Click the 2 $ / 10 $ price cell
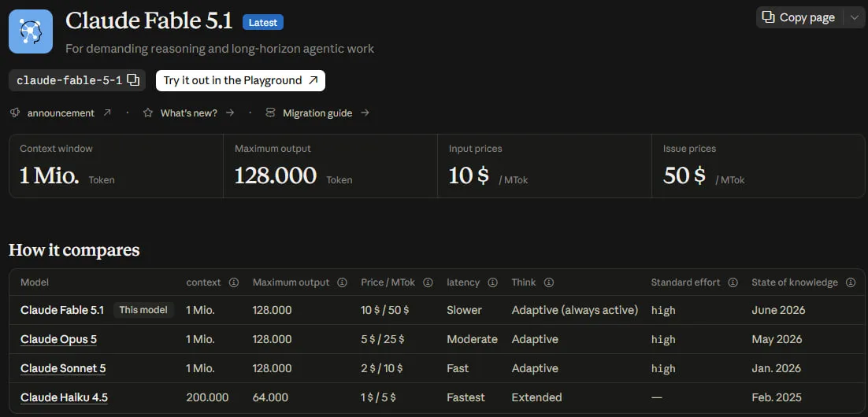The height and width of the screenshot is (417, 868). [x=382, y=368]
